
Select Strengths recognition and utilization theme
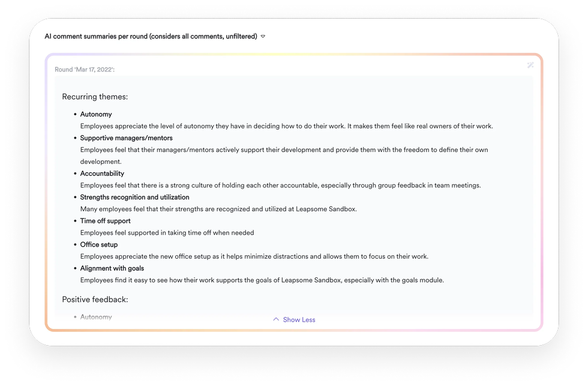click(x=134, y=197)
